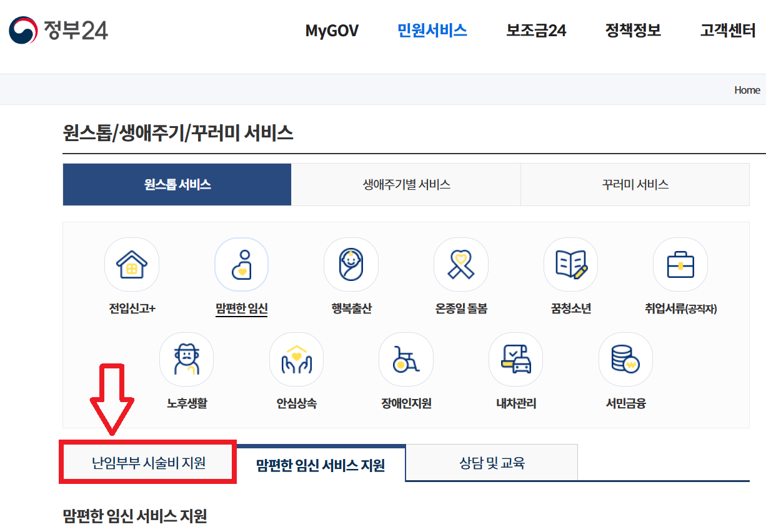Open the 상담 및 교육 tab
The image size is (766, 532).
(x=492, y=463)
